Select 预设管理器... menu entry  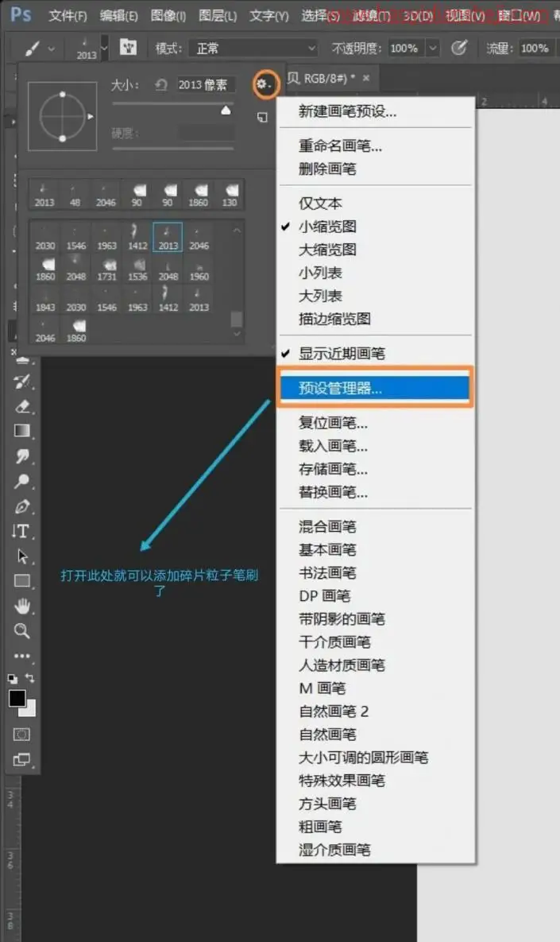point(375,388)
